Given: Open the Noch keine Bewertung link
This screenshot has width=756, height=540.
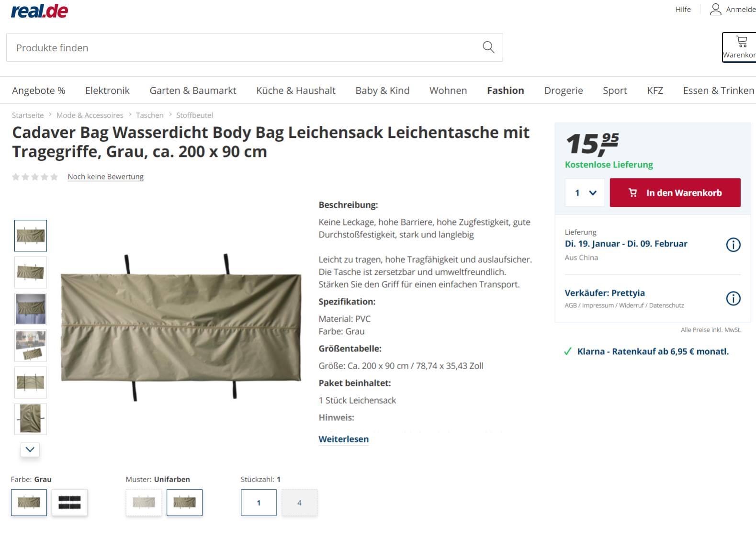Looking at the screenshot, I should (105, 177).
